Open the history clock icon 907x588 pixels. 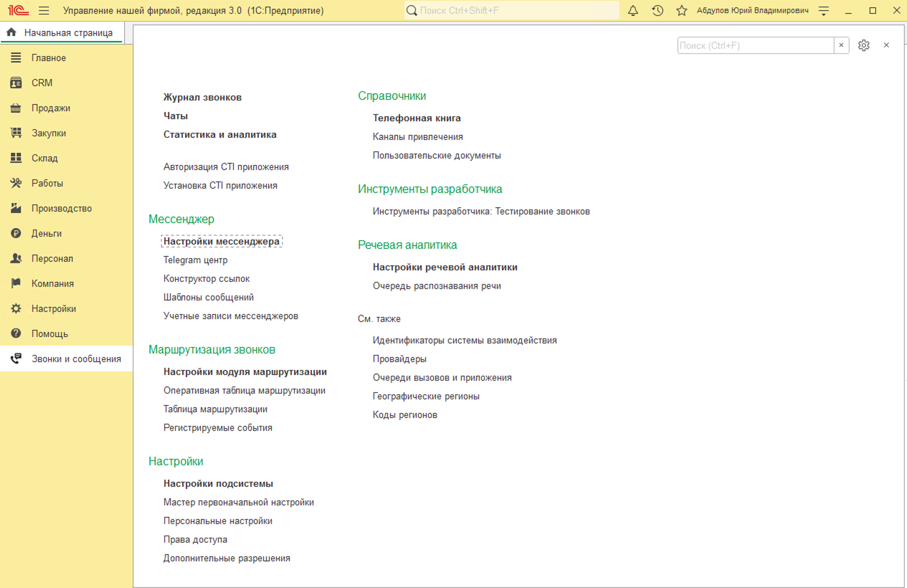[x=657, y=11]
